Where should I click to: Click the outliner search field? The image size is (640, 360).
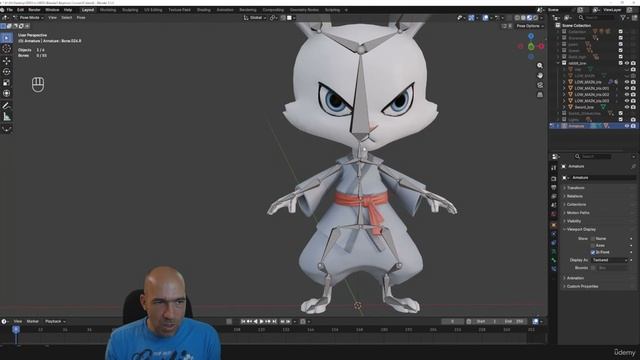click(x=598, y=18)
